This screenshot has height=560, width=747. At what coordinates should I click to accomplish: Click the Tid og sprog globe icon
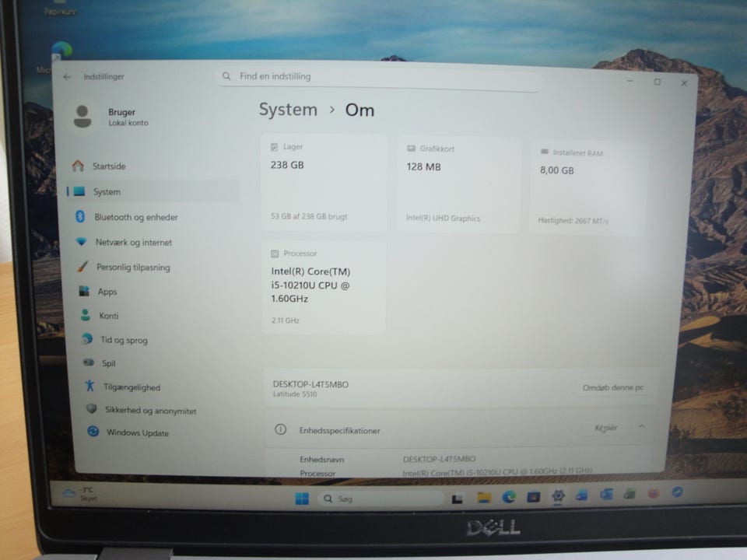click(x=87, y=339)
